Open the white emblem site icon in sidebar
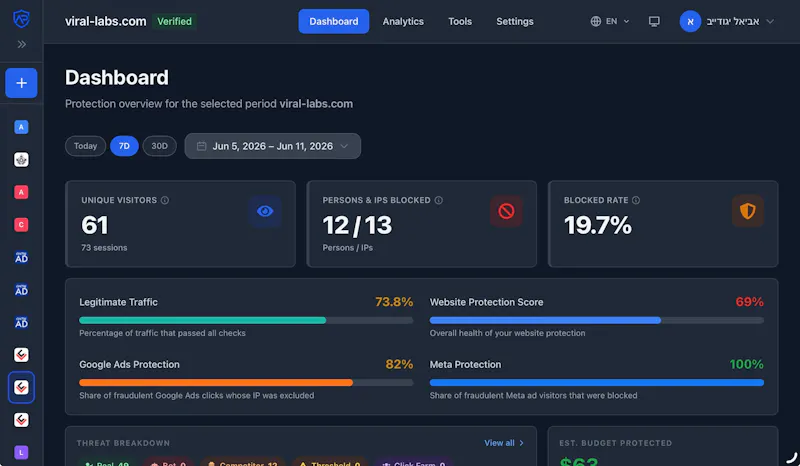Image resolution: width=800 pixels, height=466 pixels. point(21,160)
